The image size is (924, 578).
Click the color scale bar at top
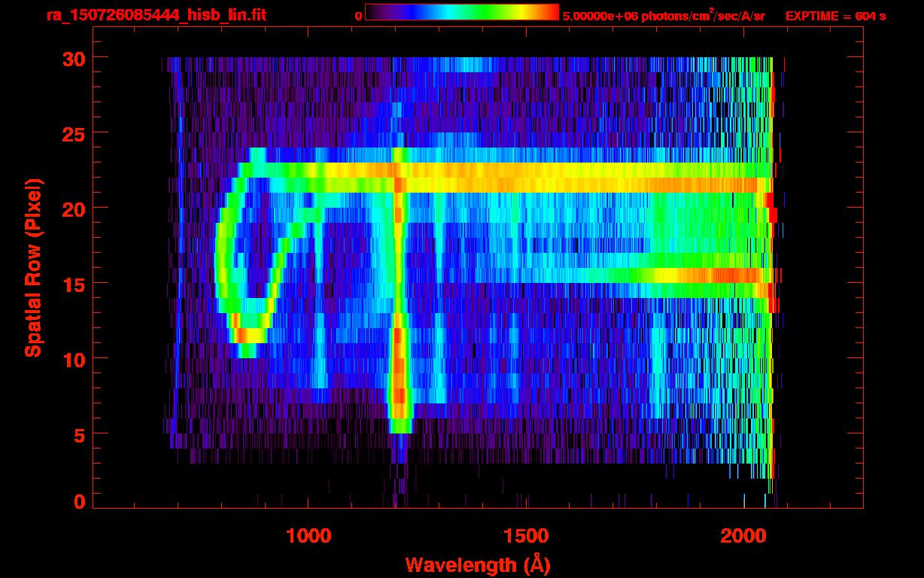(x=462, y=12)
